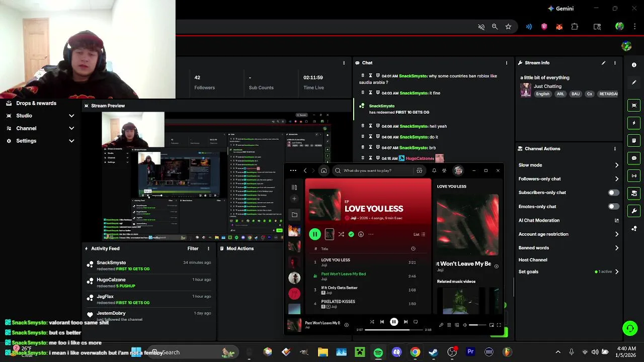Toggle Emotes-only chat
644x362 pixels.
coord(613,207)
